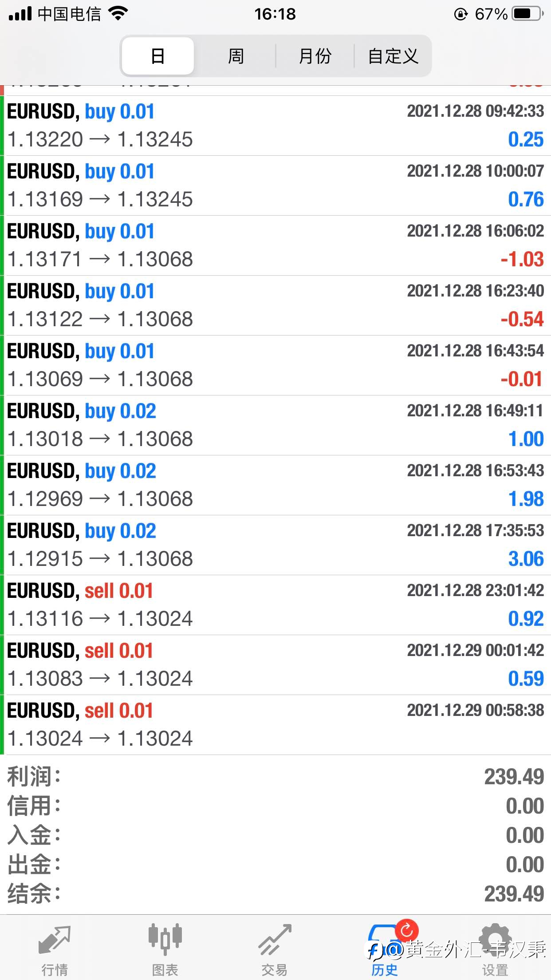Switch to the 月份 month period segment
This screenshot has width=551, height=980.
(315, 56)
